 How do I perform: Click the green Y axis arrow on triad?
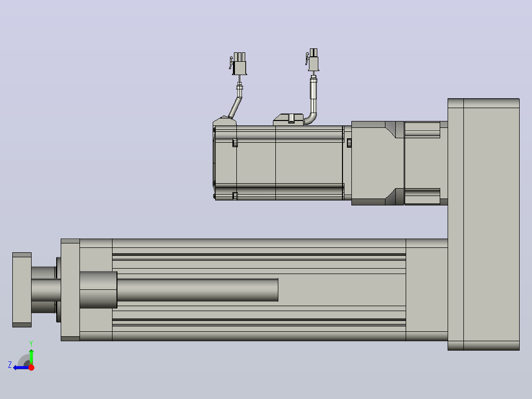click(31, 356)
